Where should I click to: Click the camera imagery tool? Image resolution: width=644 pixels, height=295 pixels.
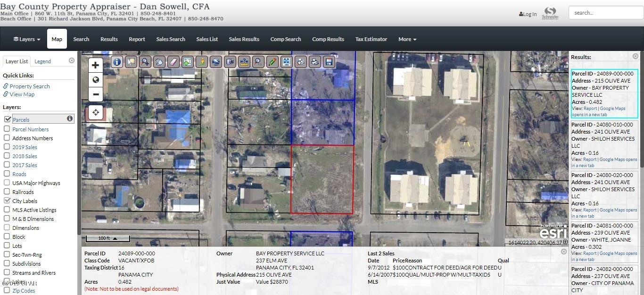point(230,62)
